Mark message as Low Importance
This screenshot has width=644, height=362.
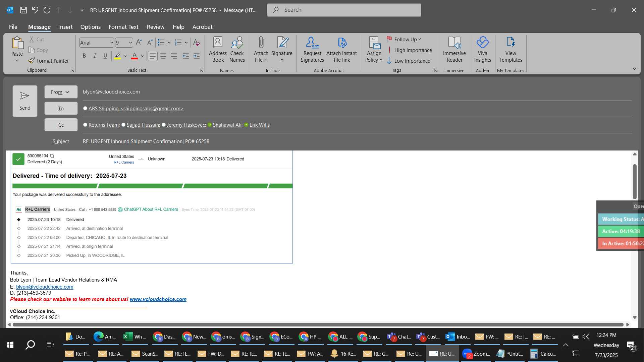409,61
